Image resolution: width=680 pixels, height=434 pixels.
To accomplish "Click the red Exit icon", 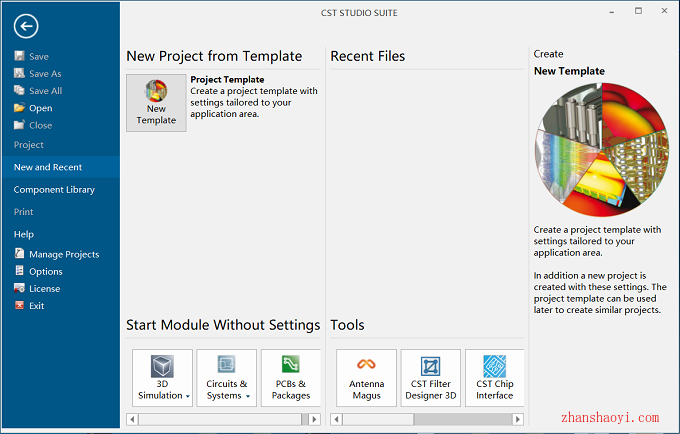I will coord(19,305).
